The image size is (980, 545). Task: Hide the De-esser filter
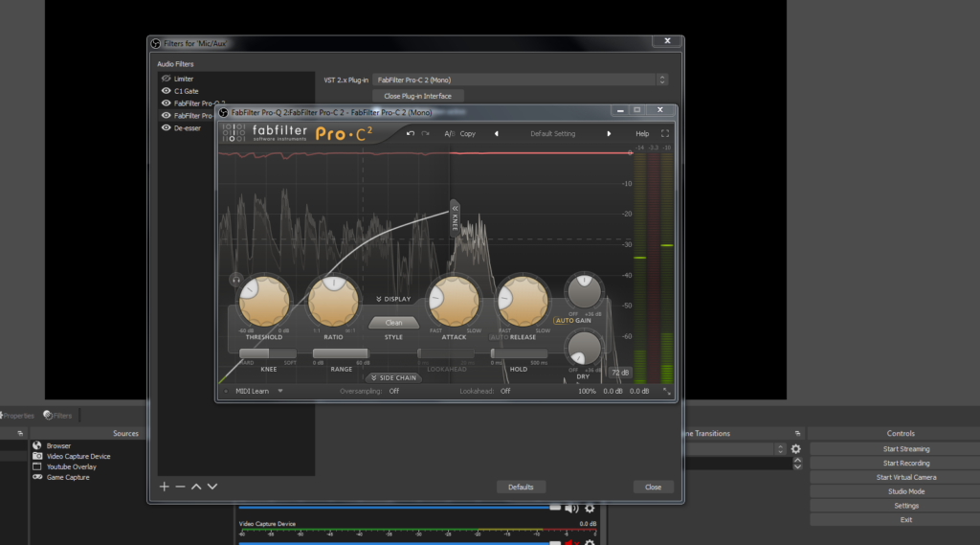(x=166, y=127)
